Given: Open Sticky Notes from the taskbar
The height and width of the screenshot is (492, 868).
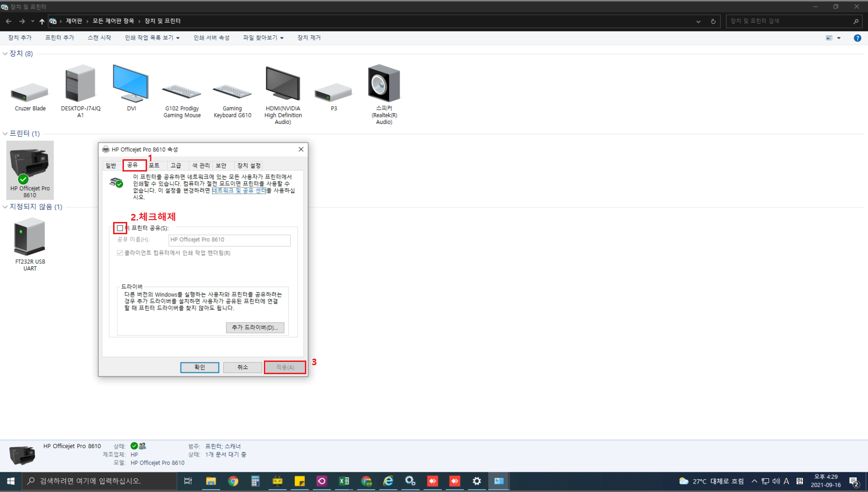Looking at the screenshot, I should tap(300, 481).
